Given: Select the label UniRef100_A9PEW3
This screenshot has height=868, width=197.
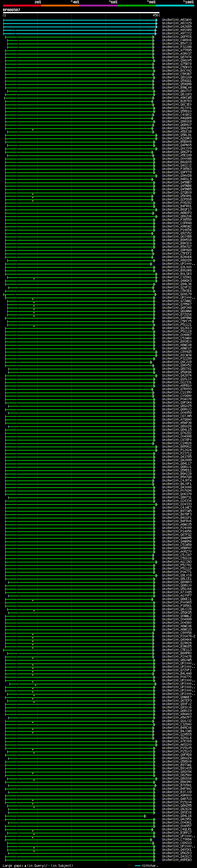Looking at the screenshot, I should pos(176,860).
